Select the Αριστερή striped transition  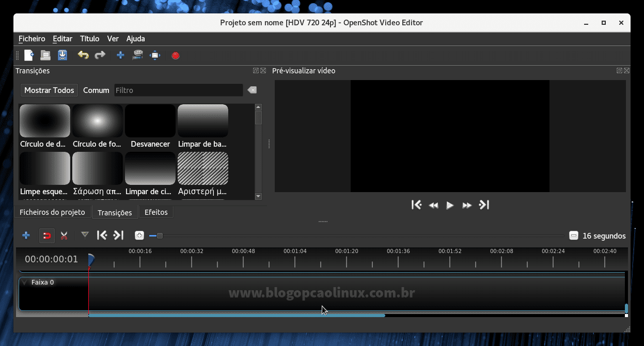point(203,168)
